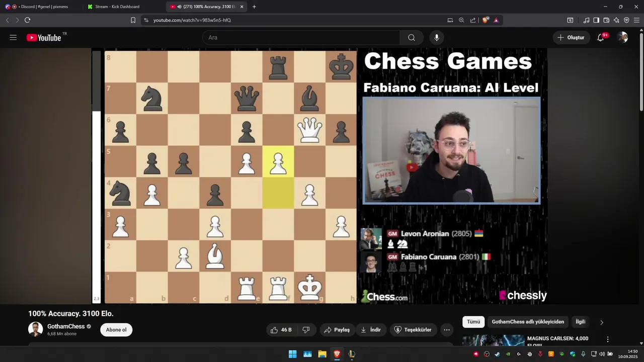Open MAGNUS CARLSEN: 4,000 video title

coord(557,338)
